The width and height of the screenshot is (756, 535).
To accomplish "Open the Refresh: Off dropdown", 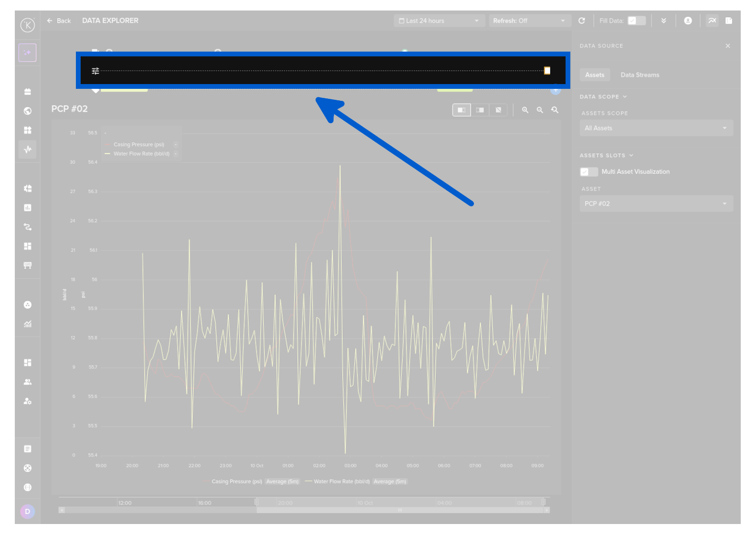I will (x=529, y=21).
